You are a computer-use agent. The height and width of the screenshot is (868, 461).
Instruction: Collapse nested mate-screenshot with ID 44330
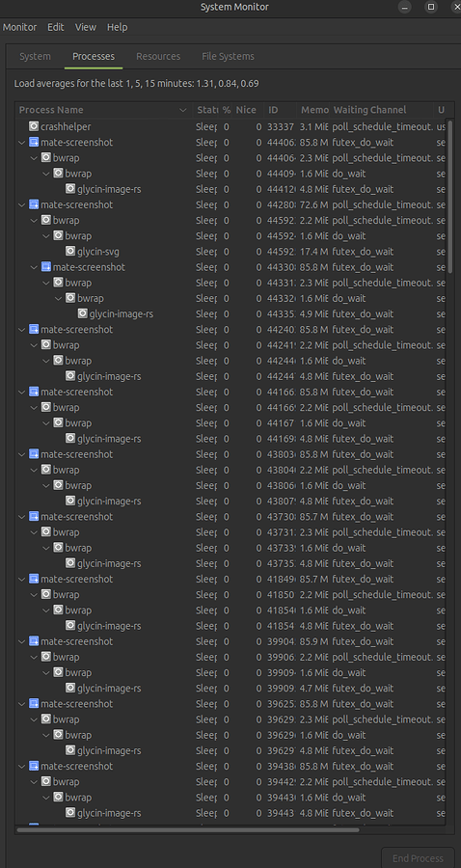click(35, 267)
